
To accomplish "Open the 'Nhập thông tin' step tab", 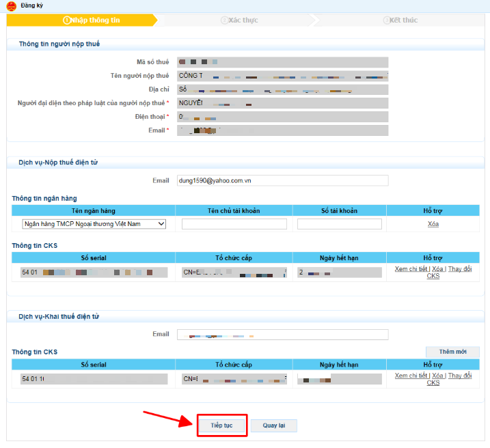I will click(x=83, y=20).
